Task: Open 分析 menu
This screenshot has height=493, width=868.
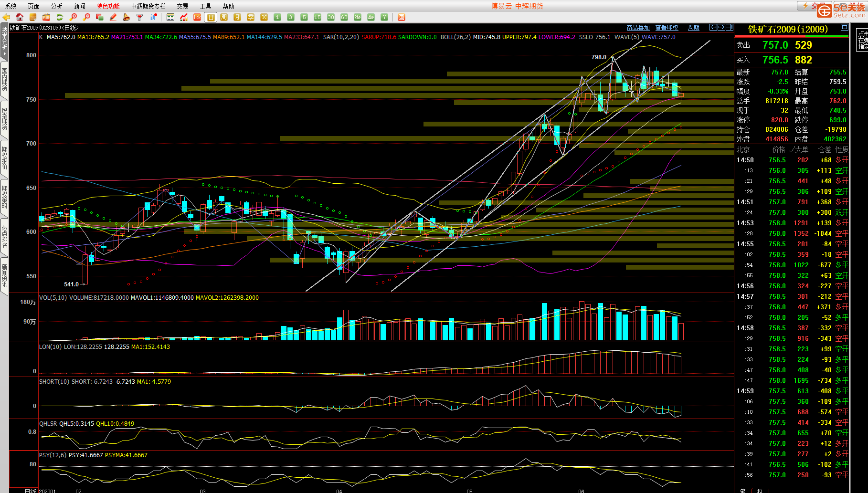Action: [57, 6]
